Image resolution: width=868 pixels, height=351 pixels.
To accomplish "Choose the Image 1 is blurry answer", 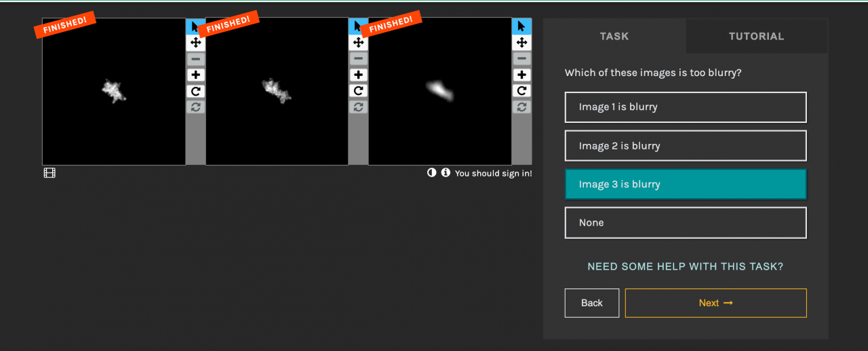I will point(686,107).
